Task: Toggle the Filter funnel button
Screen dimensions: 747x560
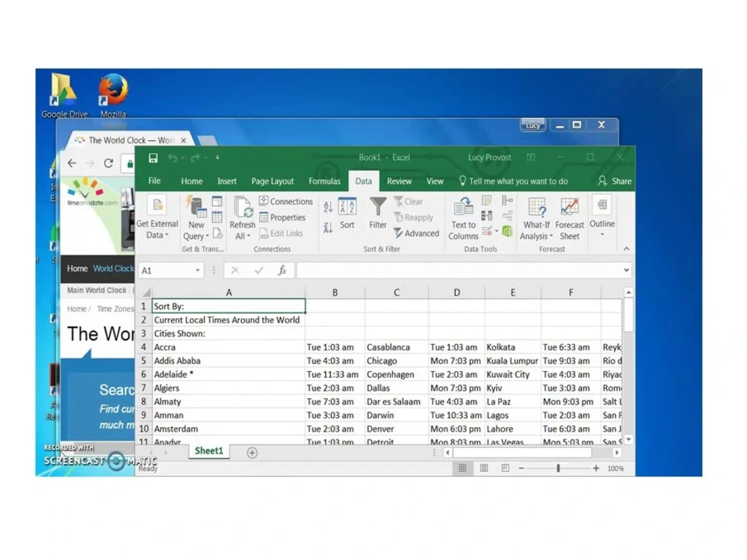Action: pyautogui.click(x=378, y=214)
